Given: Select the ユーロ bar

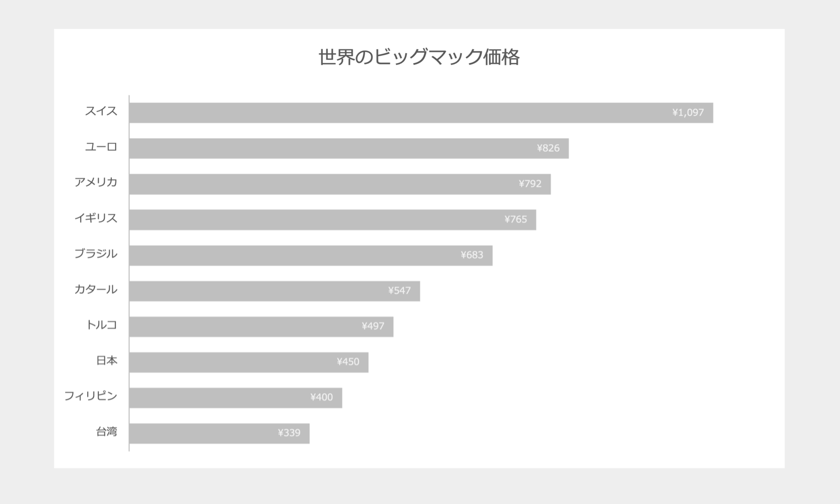Looking at the screenshot, I should coord(349,149).
